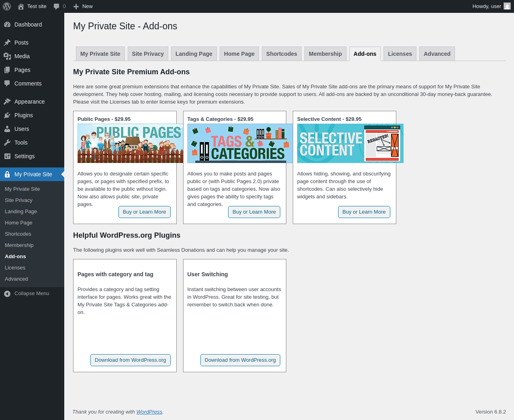
Task: Download Pages with category and tag plugin
Action: click(x=131, y=360)
